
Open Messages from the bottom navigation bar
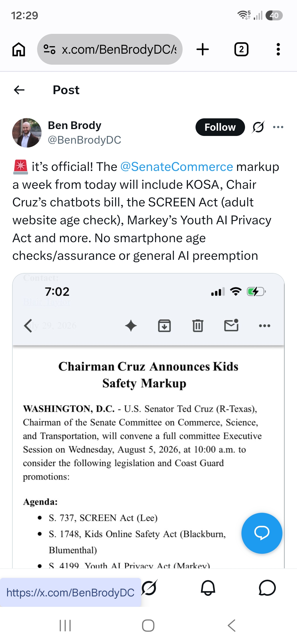click(x=267, y=588)
